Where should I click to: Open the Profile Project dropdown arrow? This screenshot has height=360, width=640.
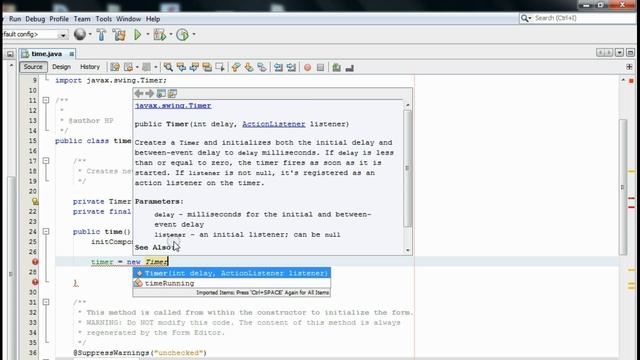(x=193, y=35)
